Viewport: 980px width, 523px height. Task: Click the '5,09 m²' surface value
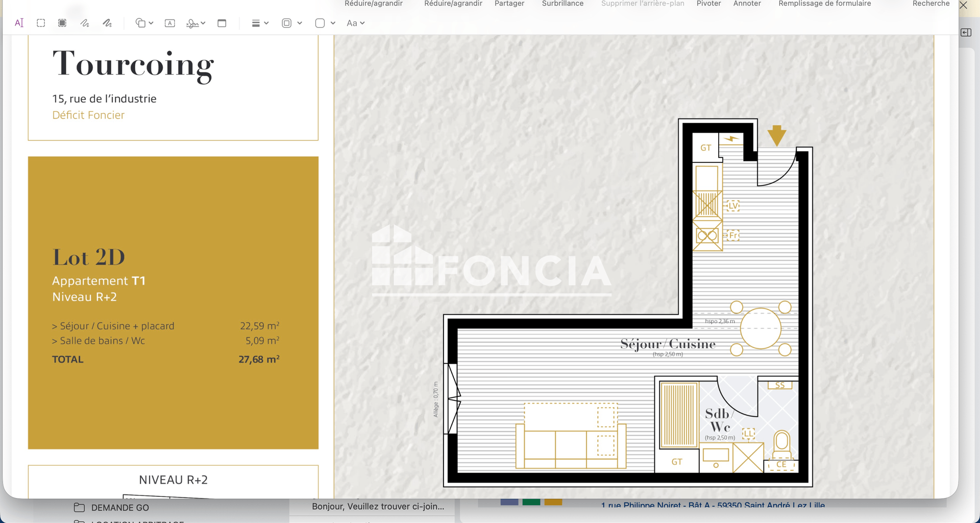point(262,341)
